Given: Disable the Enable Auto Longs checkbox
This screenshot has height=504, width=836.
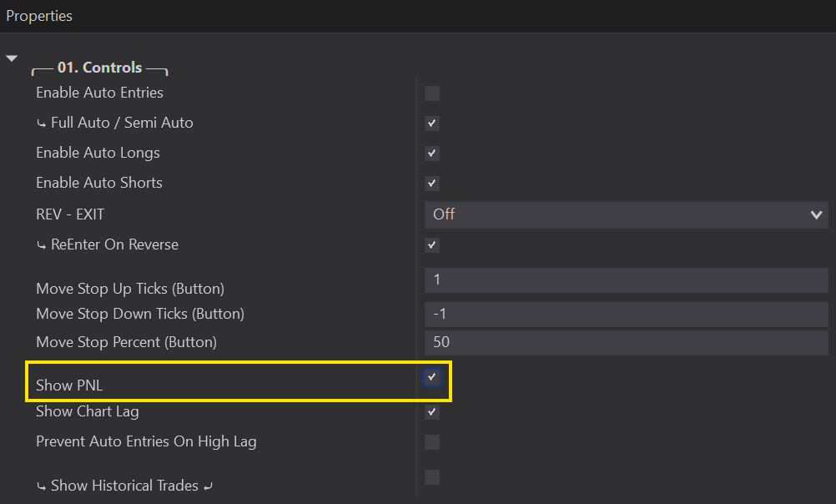Looking at the screenshot, I should tap(431, 154).
